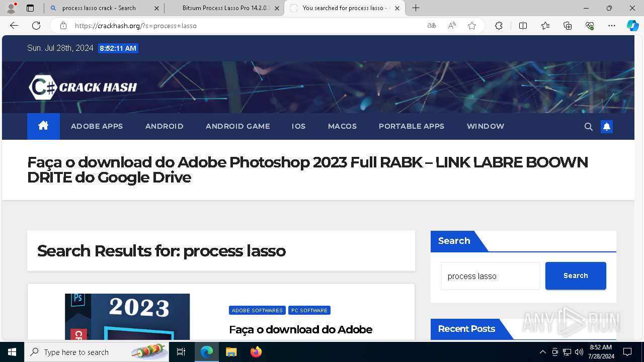Click the translate page icon
Screen dimensions: 644x362
pyautogui.click(x=431, y=26)
